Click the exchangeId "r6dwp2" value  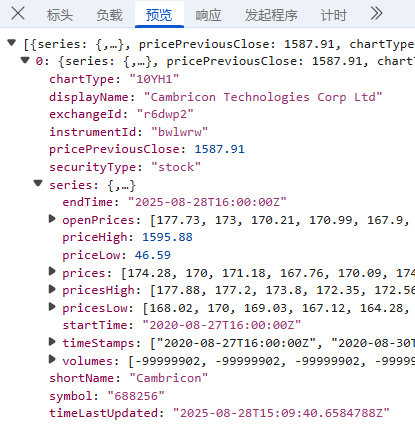(x=165, y=114)
